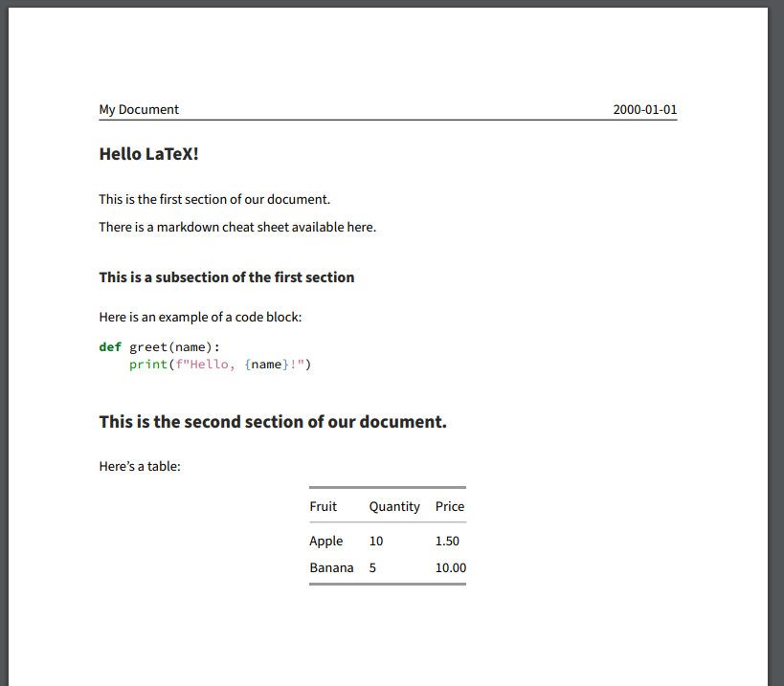Click the price value "10.00"
This screenshot has height=686, width=784.
coord(451,567)
